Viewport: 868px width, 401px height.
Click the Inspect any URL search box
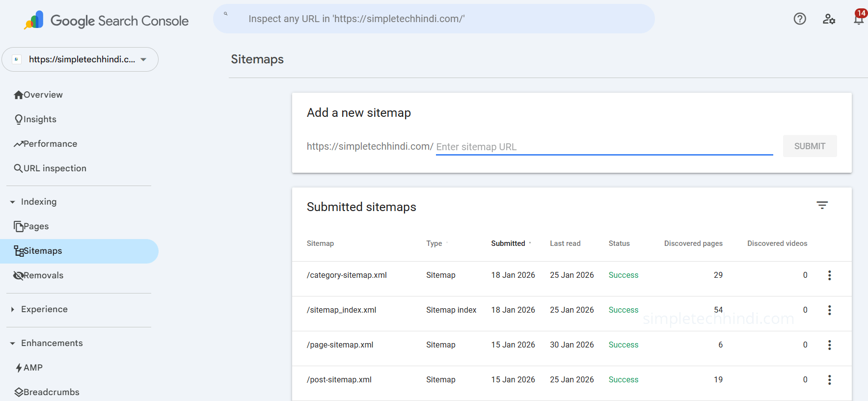point(434,19)
